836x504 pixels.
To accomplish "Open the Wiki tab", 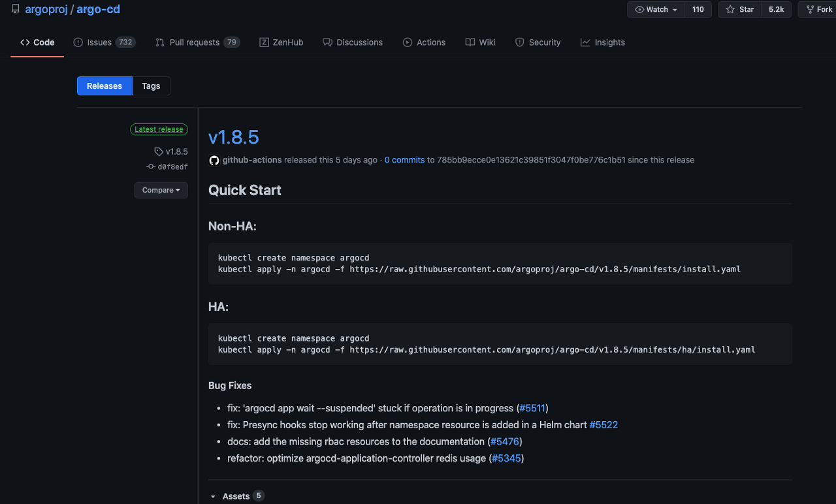I will (480, 42).
